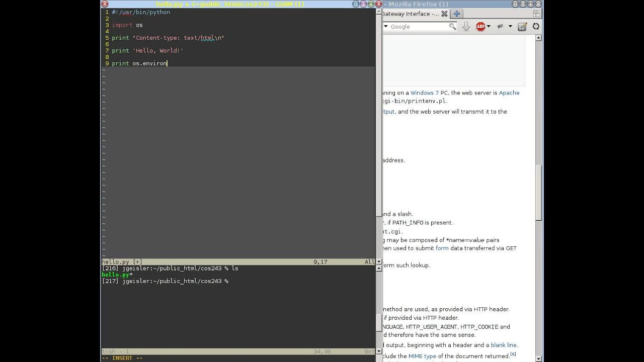Image resolution: width=644 pixels, height=362 pixels.
Task: Open Firefox downloads arrow icon
Action: tap(466, 27)
